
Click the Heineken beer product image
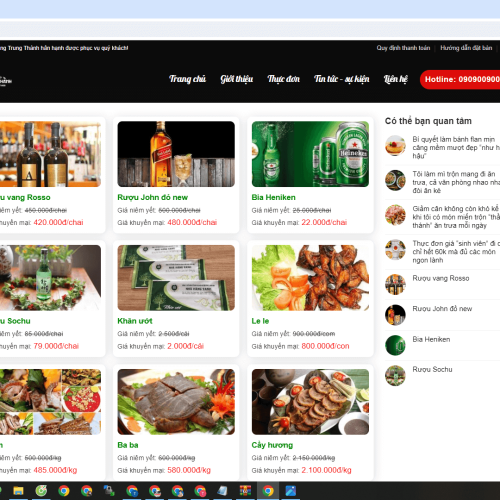[x=310, y=154]
